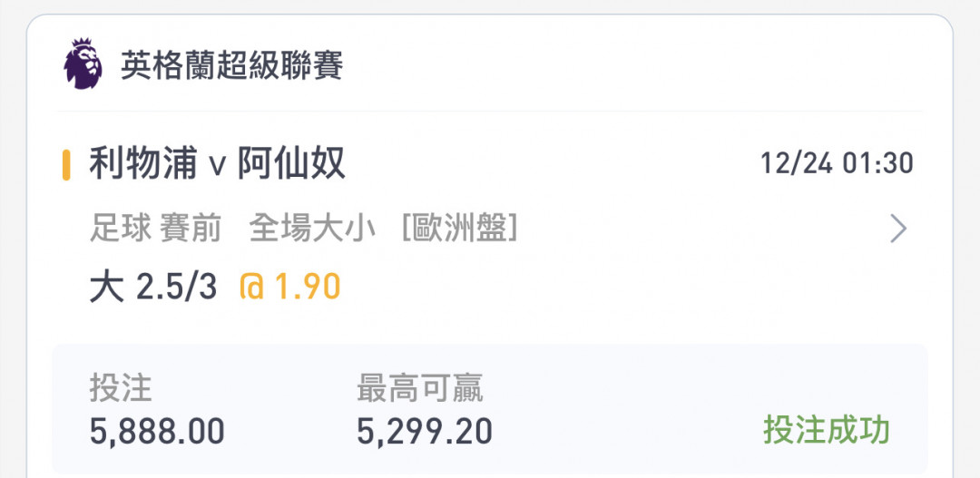Screen dimensions: 980x478
Task: Click the v separator between the teams
Action: 217,168
